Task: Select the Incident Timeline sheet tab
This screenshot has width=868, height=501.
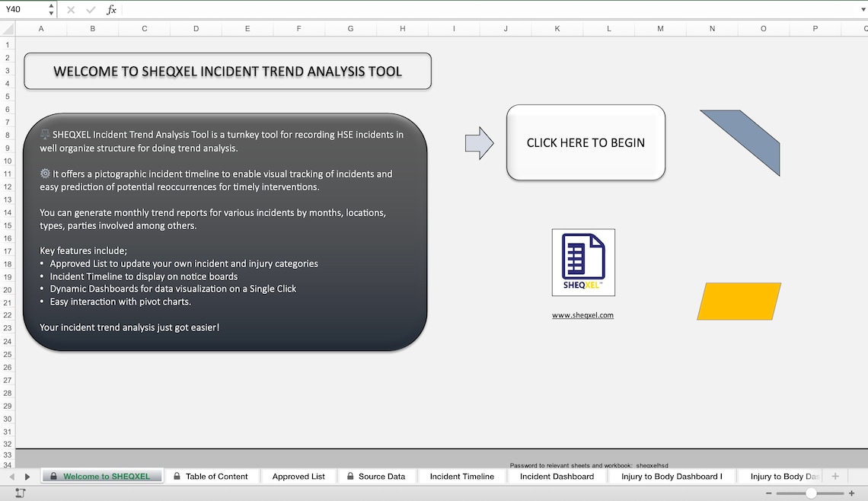Action: point(461,476)
